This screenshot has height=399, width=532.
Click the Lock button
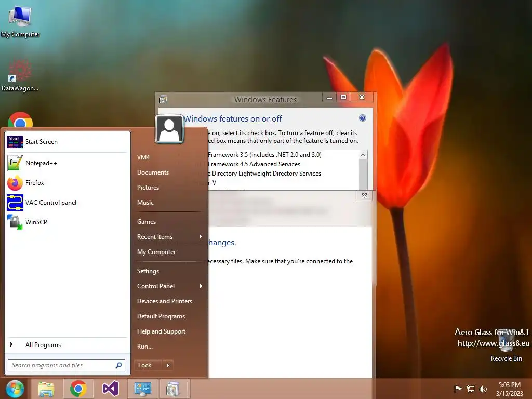pos(148,365)
